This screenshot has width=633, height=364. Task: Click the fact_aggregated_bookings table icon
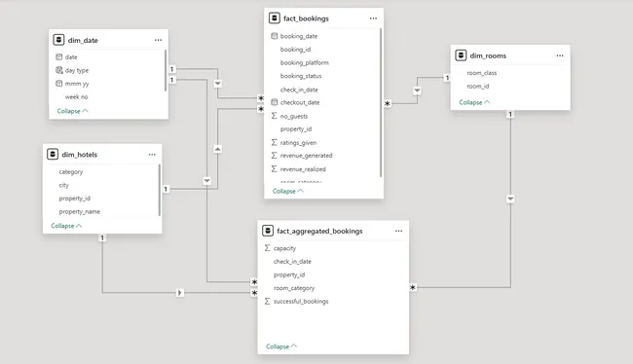(x=268, y=231)
